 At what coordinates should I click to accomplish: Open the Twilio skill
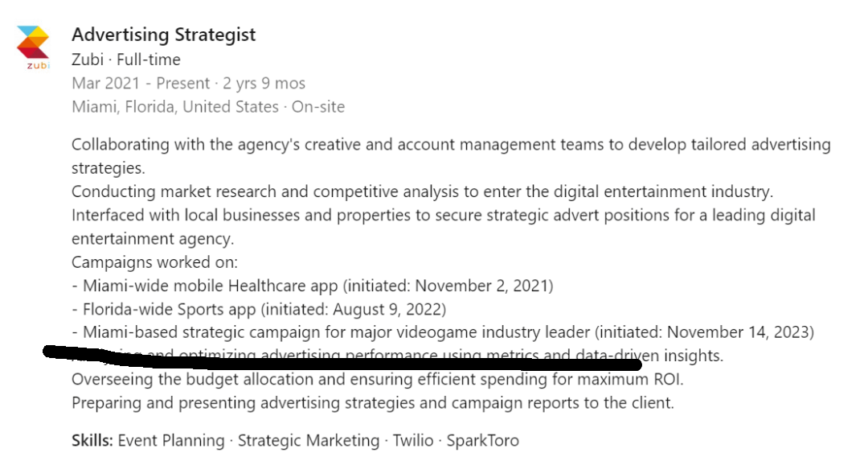pos(413,440)
